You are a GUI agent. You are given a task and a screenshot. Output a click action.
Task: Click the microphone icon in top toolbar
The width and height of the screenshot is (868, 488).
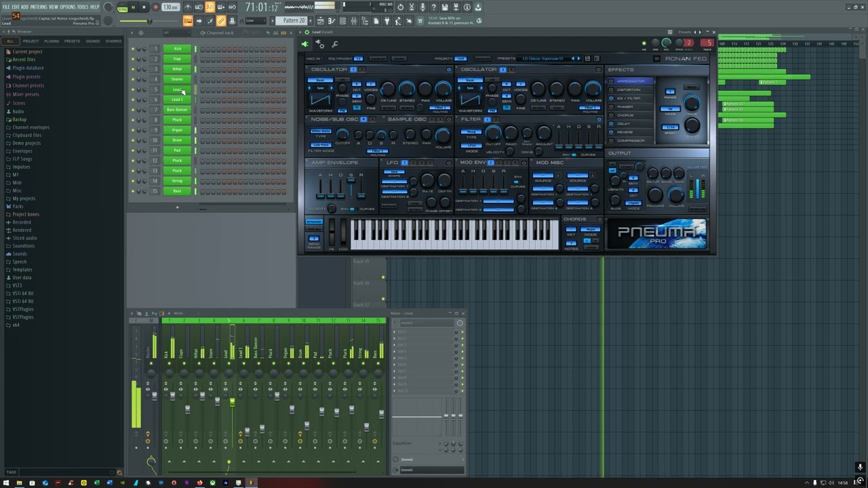[x=422, y=7]
